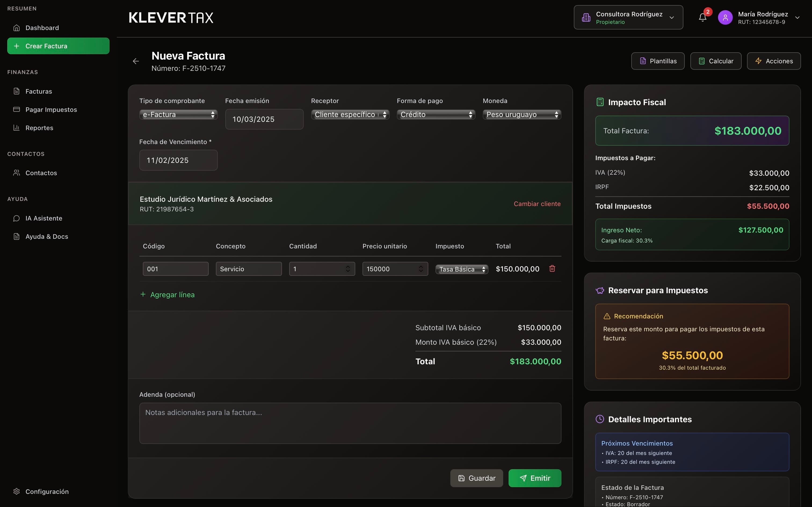Screen dimensions: 812x507
Task: Change Tasa Básica tax selector
Action: pos(462,269)
